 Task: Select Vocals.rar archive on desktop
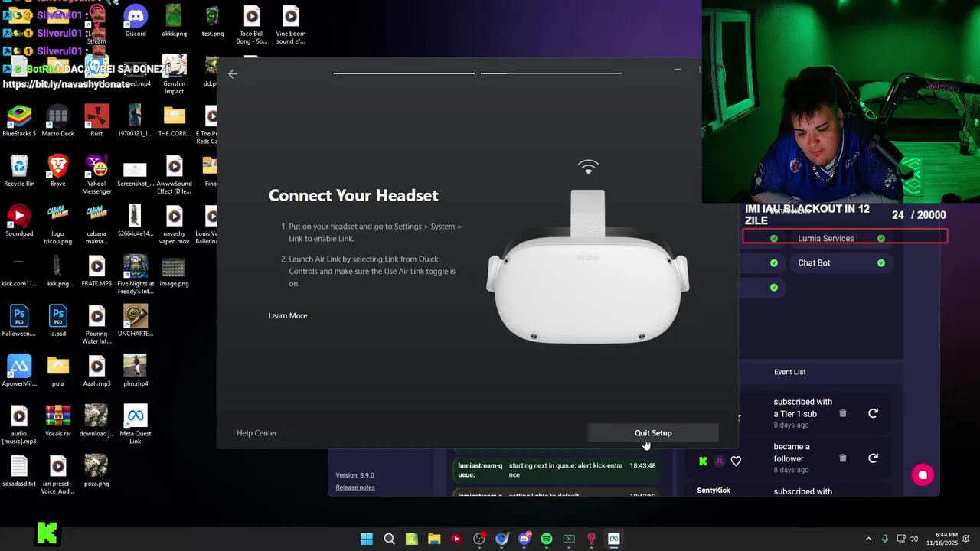tap(58, 421)
